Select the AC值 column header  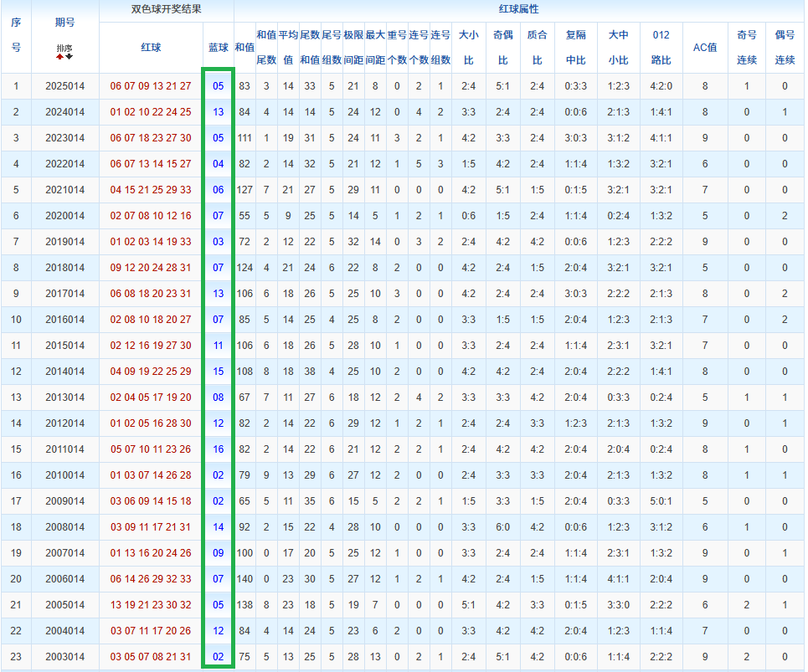705,48
